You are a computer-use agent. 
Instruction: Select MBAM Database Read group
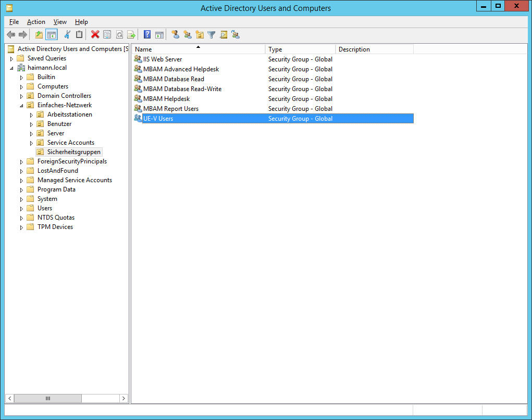tap(174, 79)
